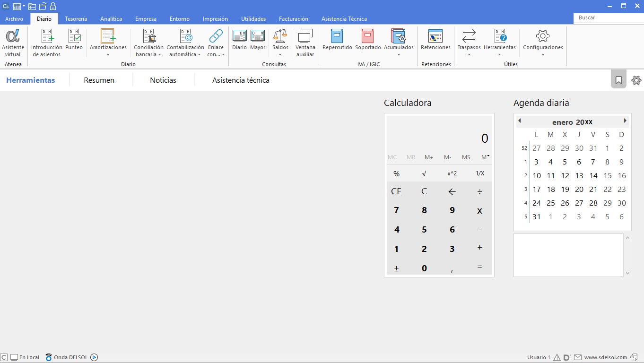Click the Onda DELSOL play button
Image resolution: width=644 pixels, height=363 pixels.
(94, 357)
